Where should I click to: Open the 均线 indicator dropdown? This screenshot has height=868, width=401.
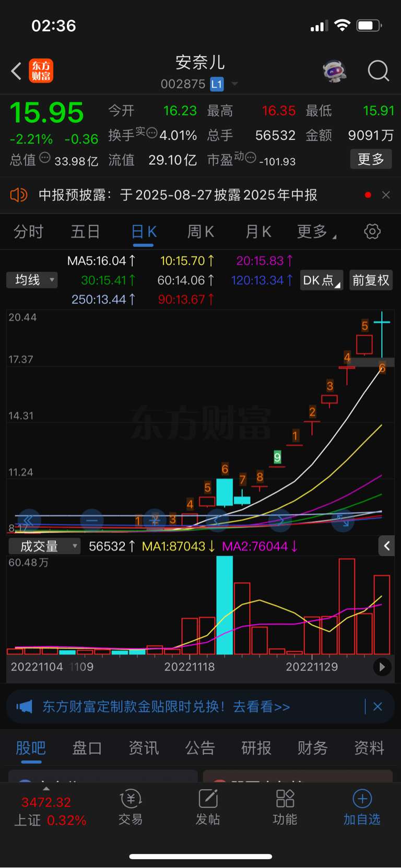(x=32, y=280)
